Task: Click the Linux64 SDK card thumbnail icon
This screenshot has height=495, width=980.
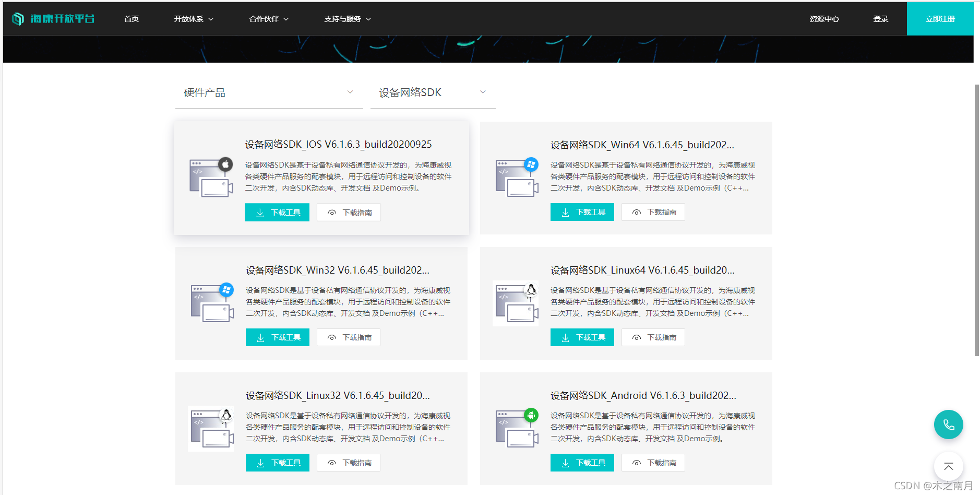Action: point(516,303)
